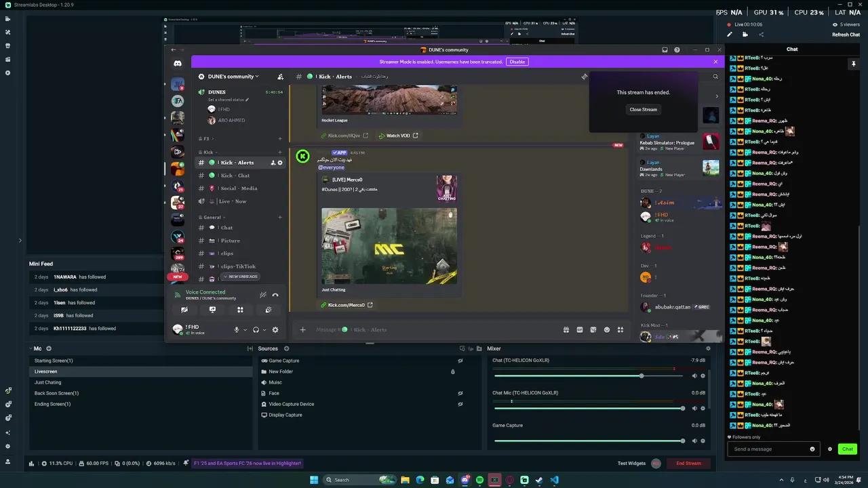Image resolution: width=868 pixels, height=488 pixels.
Task: Open performance stats chart icon in status bar
Action: point(32,464)
